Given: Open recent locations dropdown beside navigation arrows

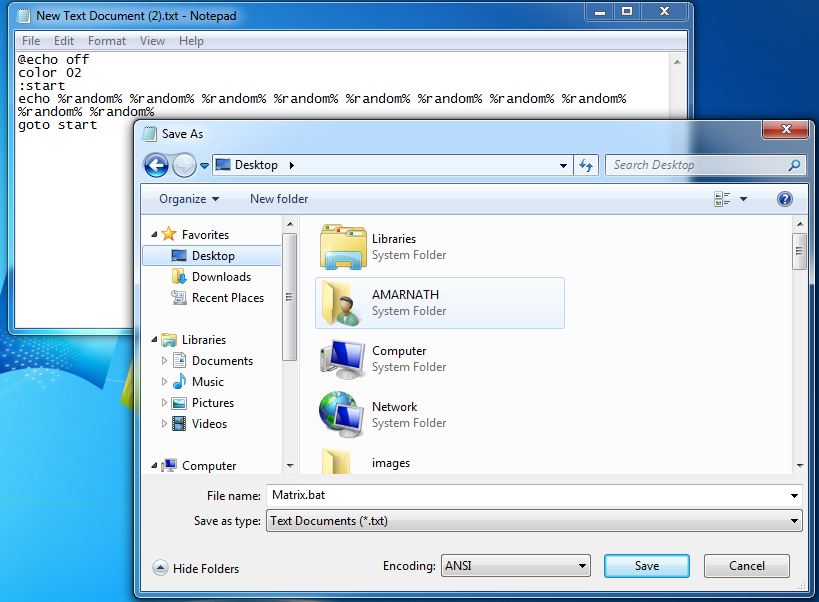Looking at the screenshot, I should pyautogui.click(x=204, y=166).
